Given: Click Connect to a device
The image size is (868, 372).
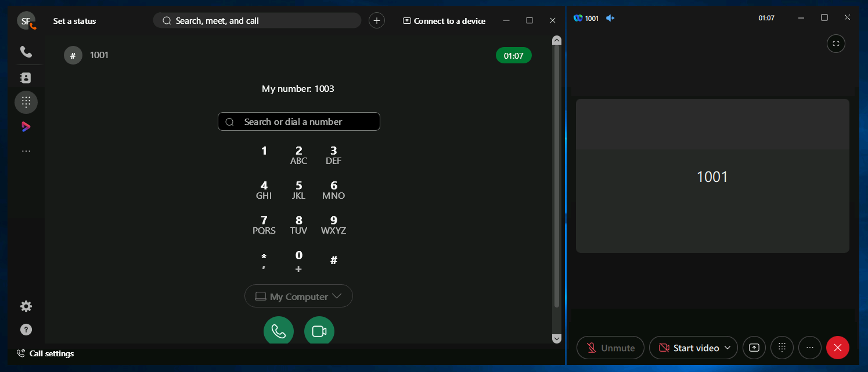Looking at the screenshot, I should click(x=444, y=21).
